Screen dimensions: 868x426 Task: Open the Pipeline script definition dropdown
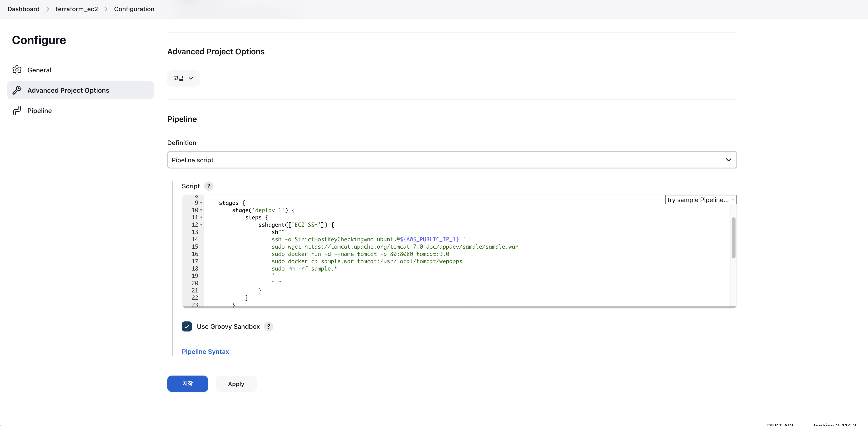click(x=452, y=160)
